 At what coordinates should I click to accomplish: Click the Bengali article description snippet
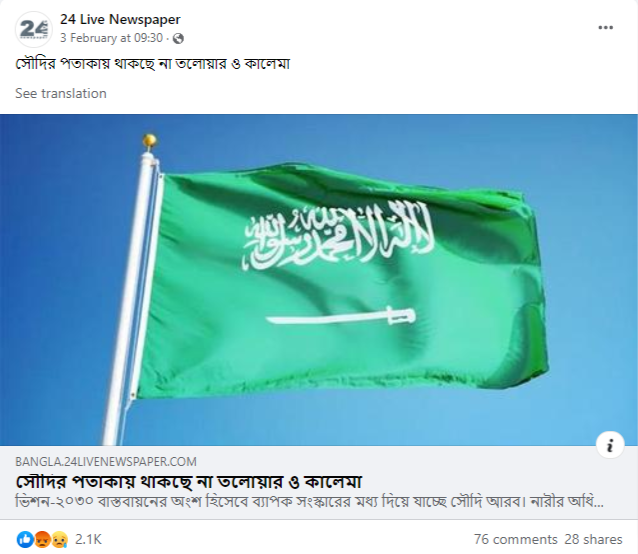tap(309, 502)
